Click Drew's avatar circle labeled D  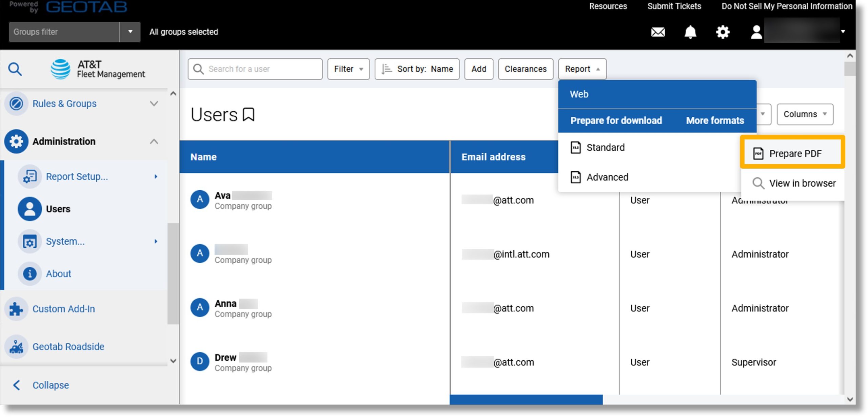click(200, 361)
